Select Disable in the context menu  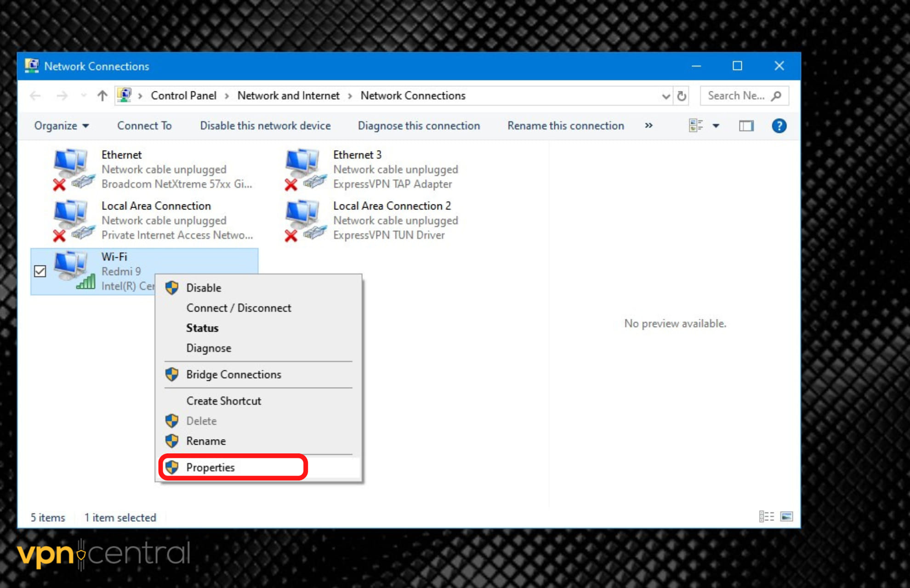pos(204,288)
